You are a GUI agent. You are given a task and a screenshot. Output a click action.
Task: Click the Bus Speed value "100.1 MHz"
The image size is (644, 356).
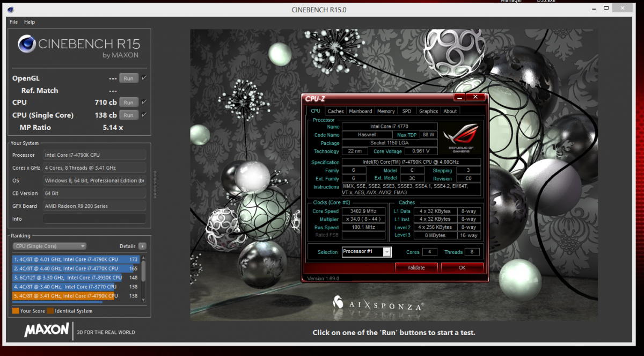(364, 227)
